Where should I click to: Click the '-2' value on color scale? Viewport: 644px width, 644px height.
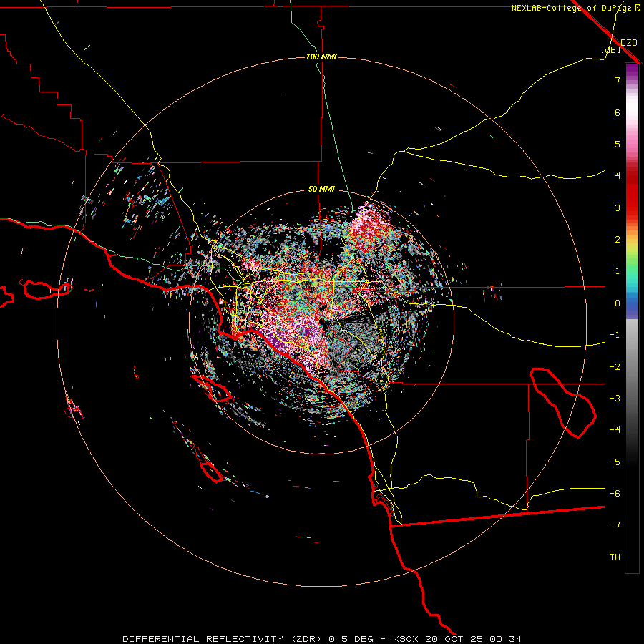point(615,367)
